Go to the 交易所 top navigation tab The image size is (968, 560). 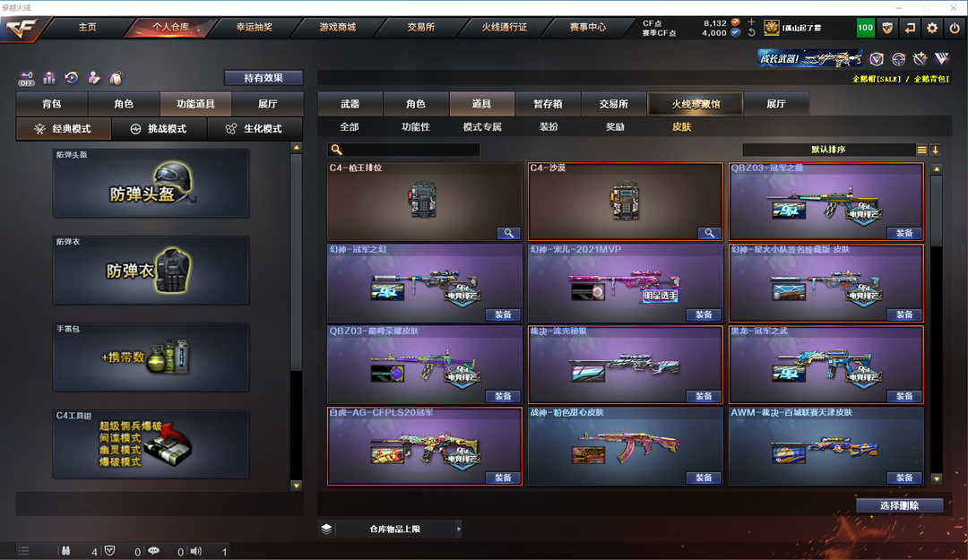click(421, 27)
